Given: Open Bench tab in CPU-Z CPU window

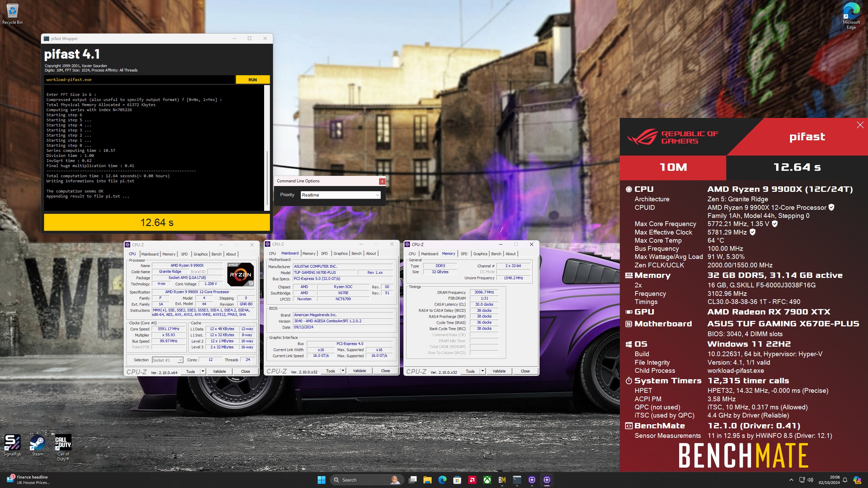Looking at the screenshot, I should pos(216,254).
